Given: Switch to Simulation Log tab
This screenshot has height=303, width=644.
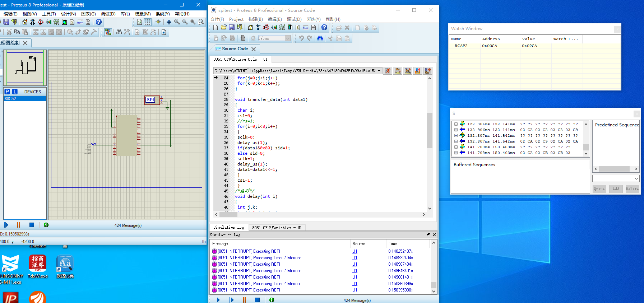Looking at the screenshot, I should [x=228, y=227].
